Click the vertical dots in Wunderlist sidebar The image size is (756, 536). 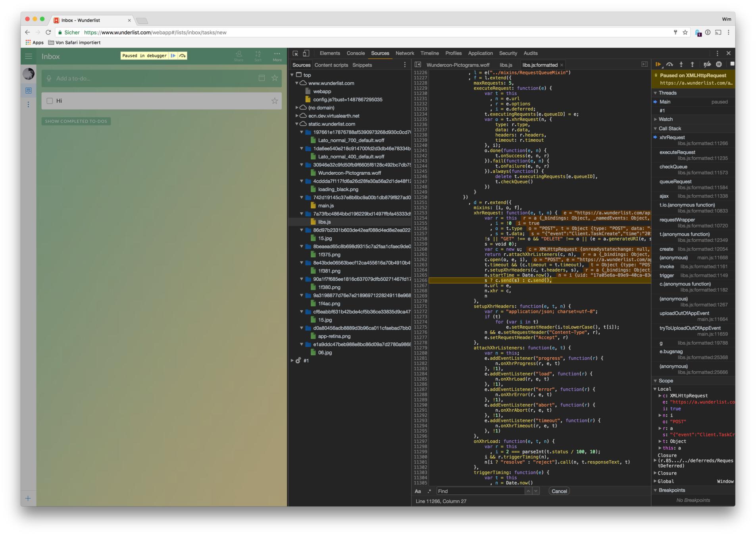29,104
